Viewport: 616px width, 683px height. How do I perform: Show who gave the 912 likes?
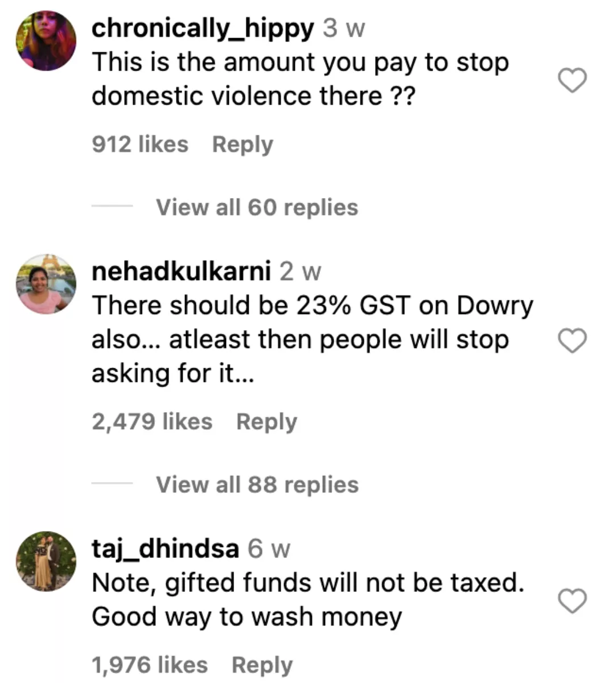tap(140, 145)
